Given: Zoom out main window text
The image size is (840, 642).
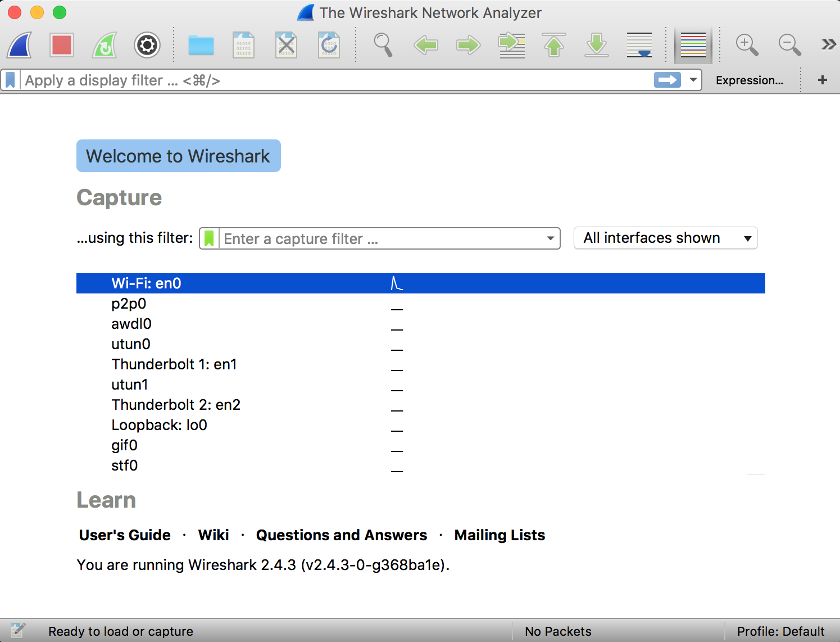Looking at the screenshot, I should tap(790, 45).
